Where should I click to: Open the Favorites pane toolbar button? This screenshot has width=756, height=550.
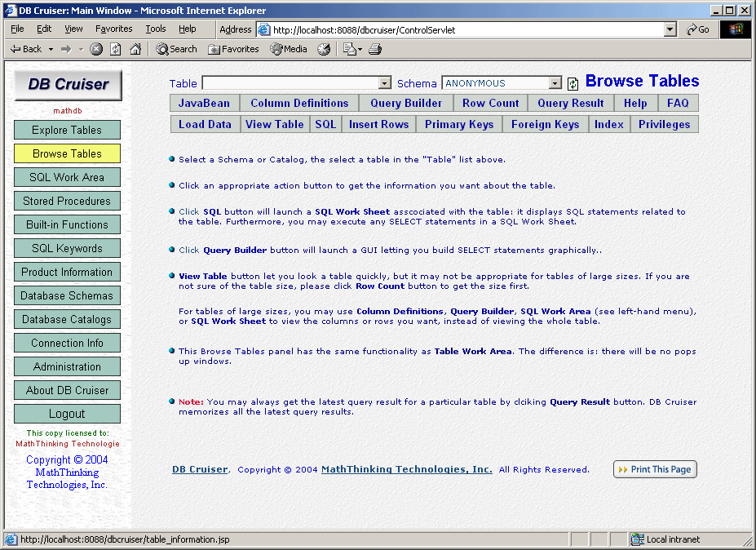(233, 49)
